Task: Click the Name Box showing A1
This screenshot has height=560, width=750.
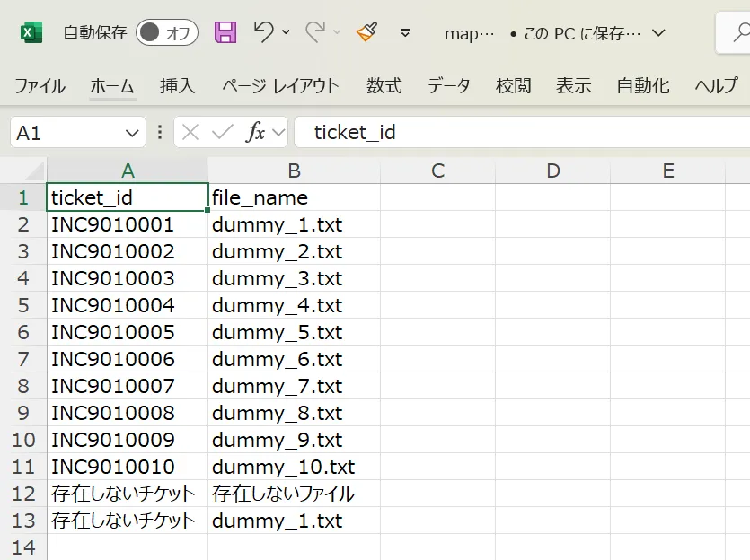Action: point(67,132)
